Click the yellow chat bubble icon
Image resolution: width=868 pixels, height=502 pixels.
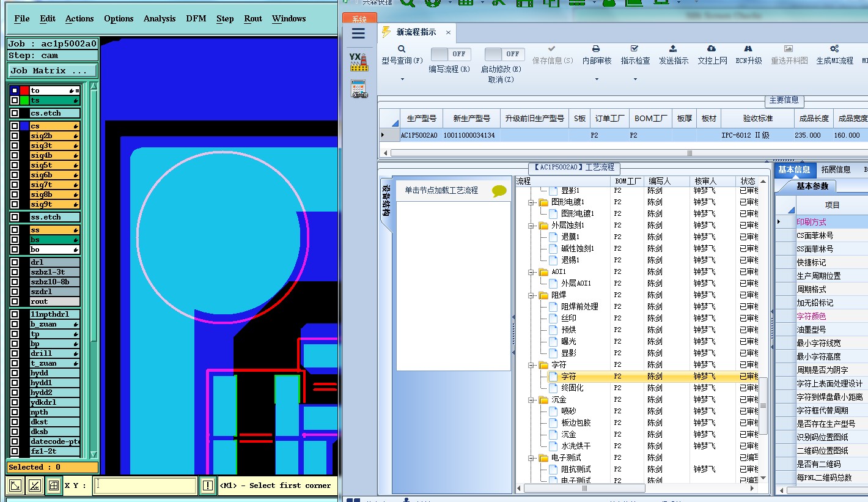click(499, 191)
